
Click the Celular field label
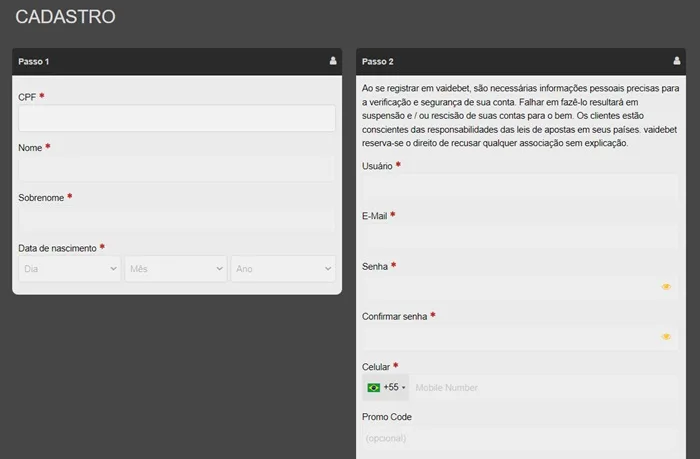click(x=376, y=367)
